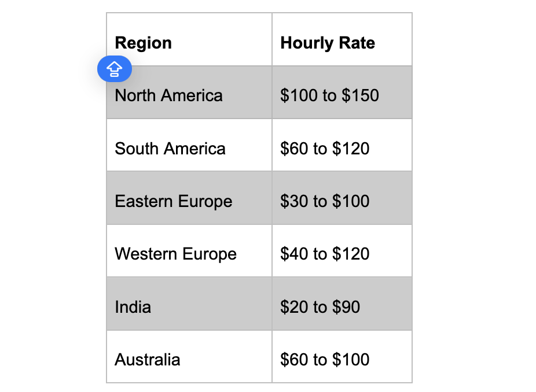Click the word Europe in Western Europe

tap(209, 254)
